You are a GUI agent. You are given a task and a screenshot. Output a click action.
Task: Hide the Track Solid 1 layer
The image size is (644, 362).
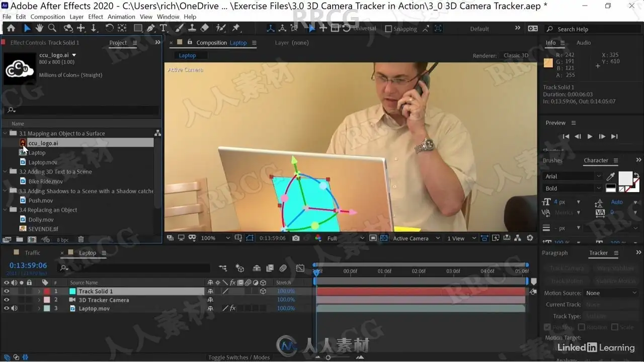pyautogui.click(x=7, y=291)
